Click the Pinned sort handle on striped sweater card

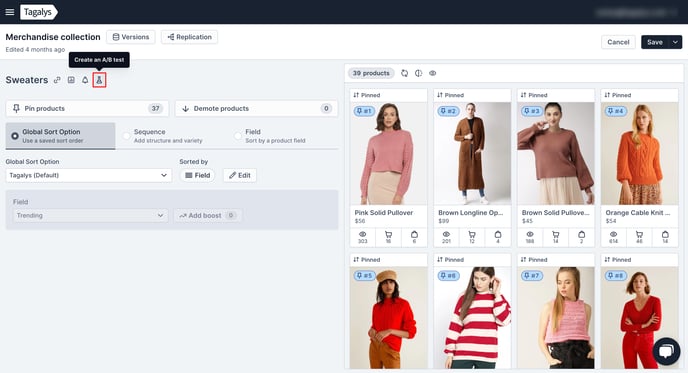451,259
